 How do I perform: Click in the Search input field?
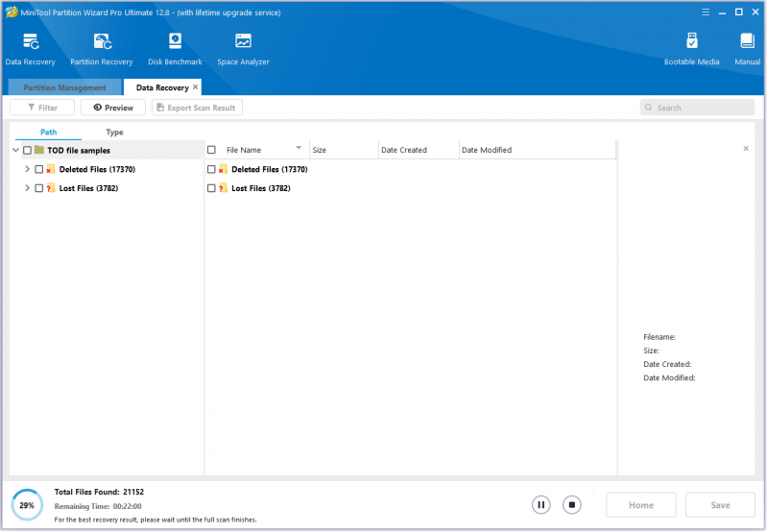pos(698,108)
